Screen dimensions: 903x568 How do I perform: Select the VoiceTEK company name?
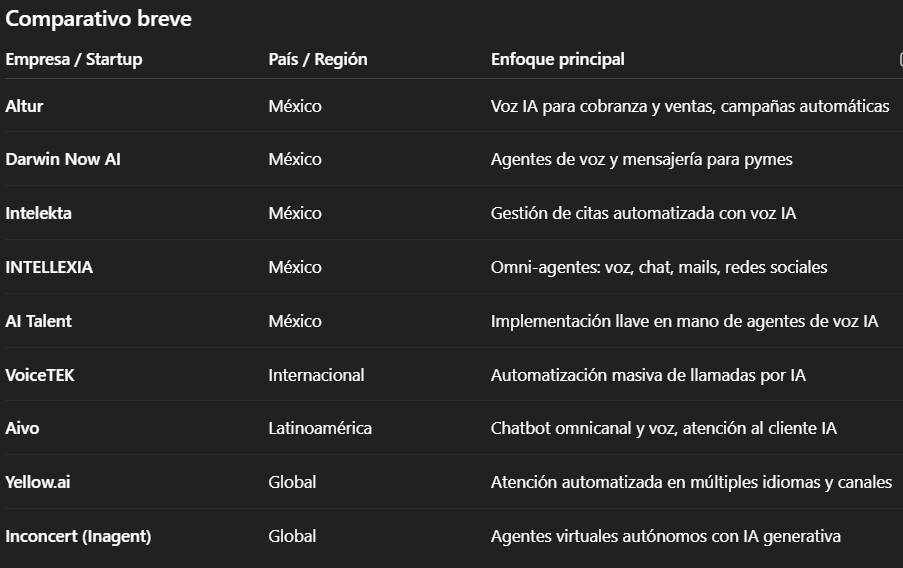tap(40, 375)
